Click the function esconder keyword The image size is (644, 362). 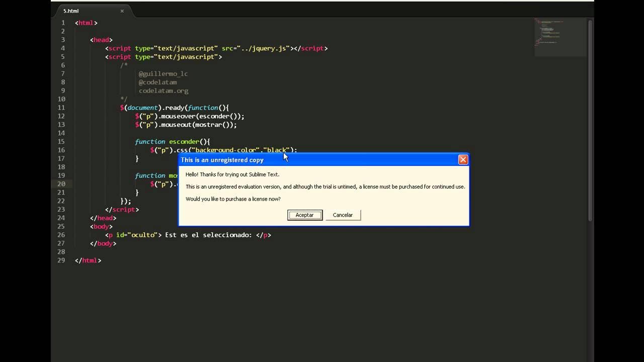pyautogui.click(x=150, y=141)
